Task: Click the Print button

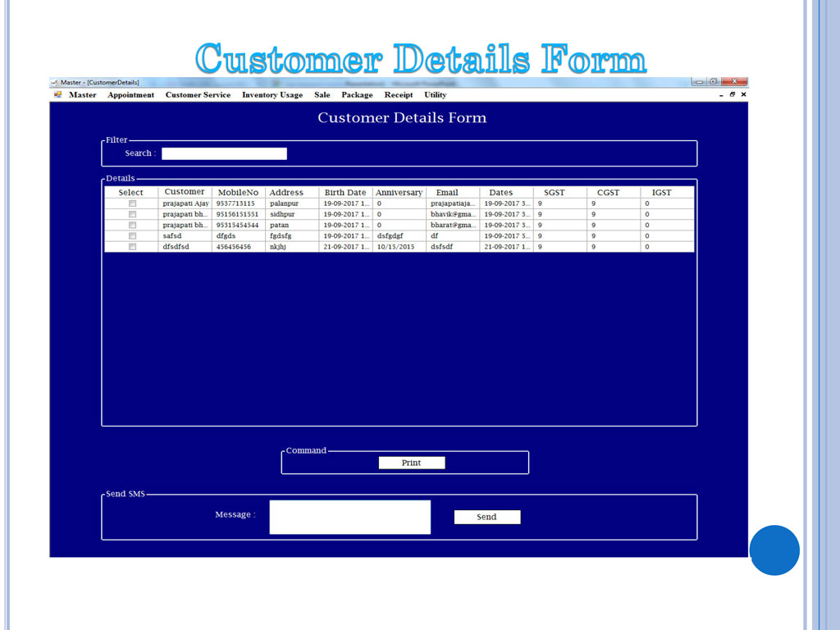Action: coord(412,463)
